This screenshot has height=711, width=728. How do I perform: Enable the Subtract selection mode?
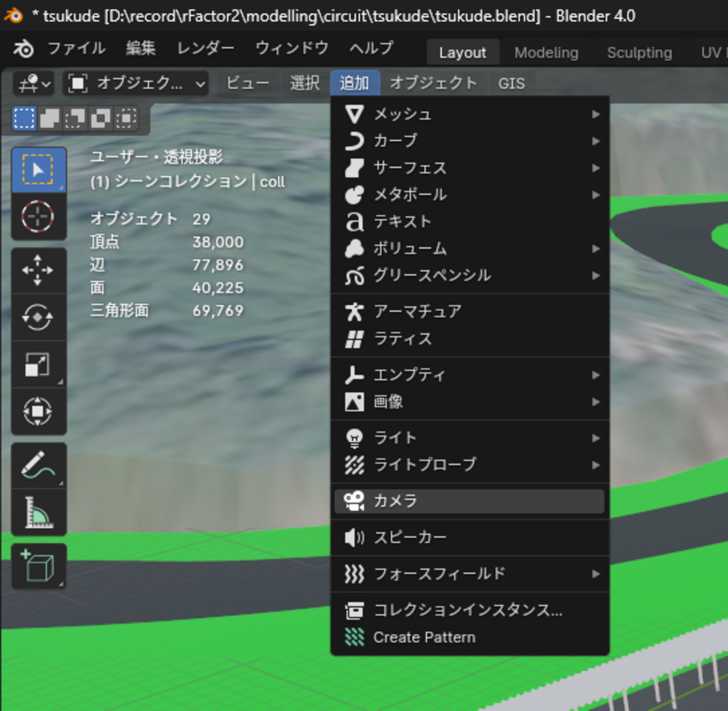click(x=75, y=118)
